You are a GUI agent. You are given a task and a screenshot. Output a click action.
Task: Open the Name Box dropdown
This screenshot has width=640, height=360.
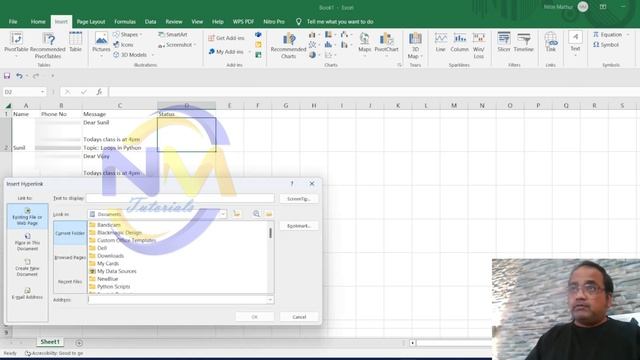click(x=42, y=92)
